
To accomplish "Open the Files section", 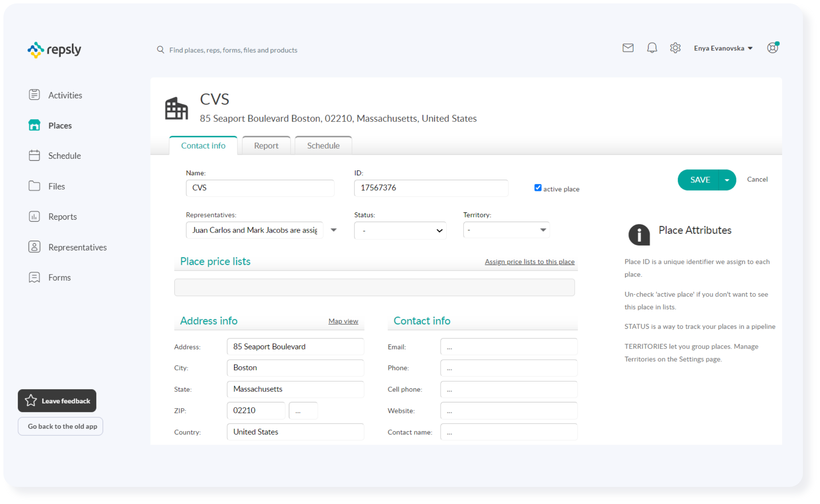I will [56, 186].
